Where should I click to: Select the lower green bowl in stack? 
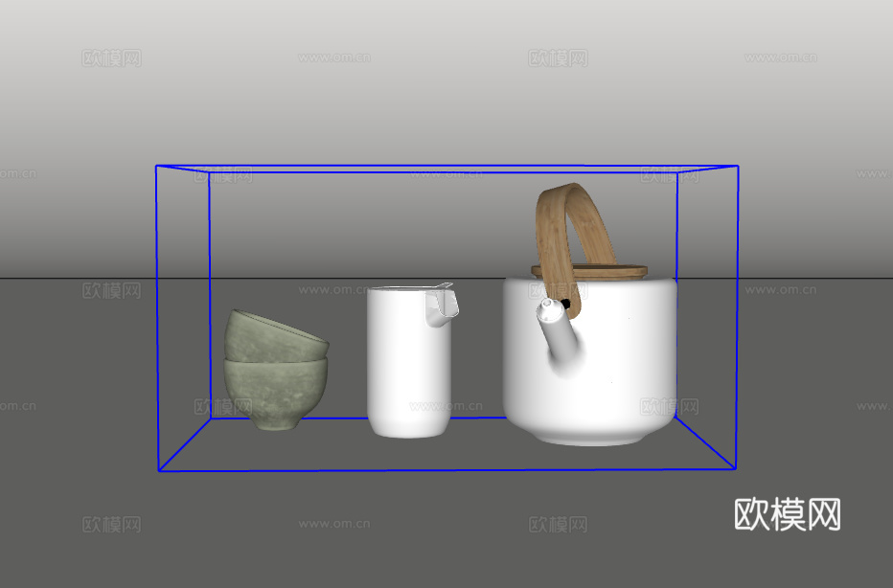[x=276, y=396]
